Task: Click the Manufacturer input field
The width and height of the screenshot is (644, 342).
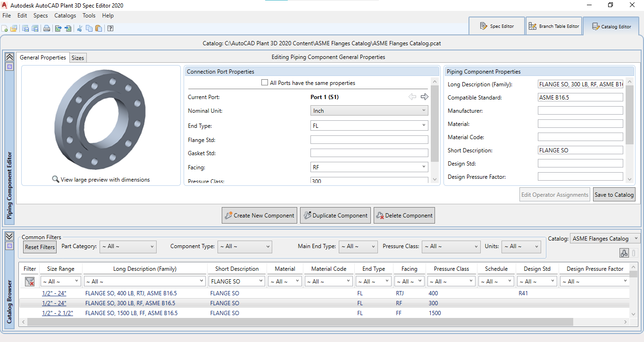Action: tap(580, 111)
